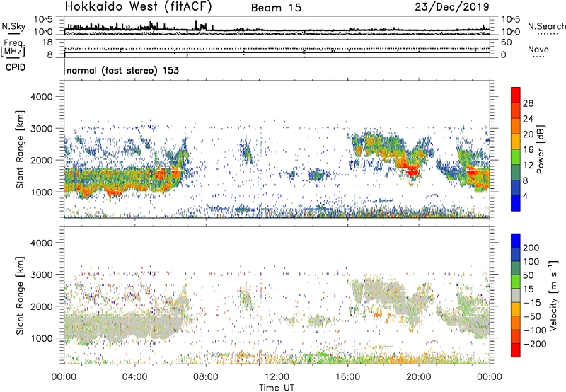Click the '12:00' time tick label
566x392 pixels.
[x=277, y=377]
